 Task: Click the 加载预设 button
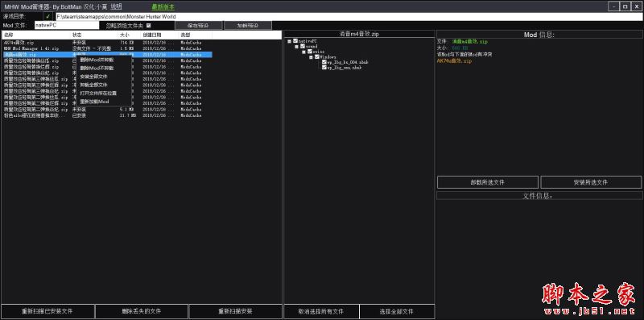click(248, 26)
